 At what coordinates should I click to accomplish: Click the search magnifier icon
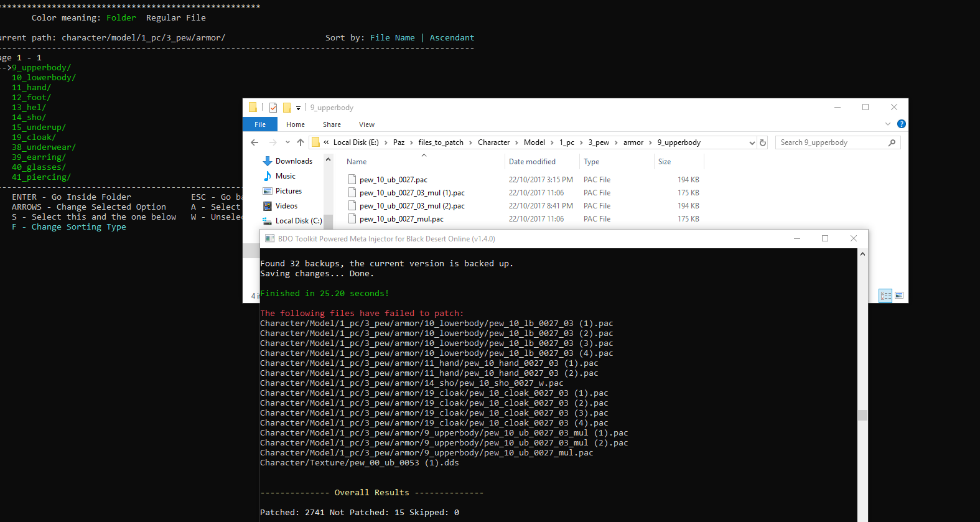click(x=892, y=142)
